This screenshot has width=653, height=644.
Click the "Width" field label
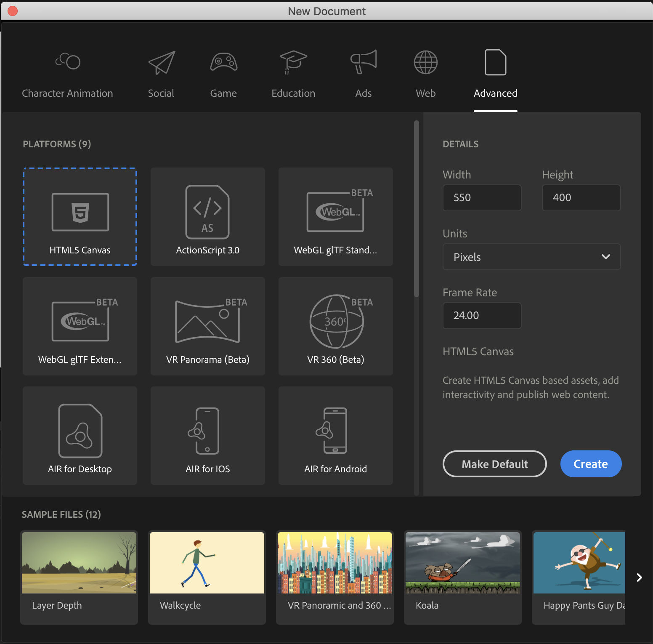coord(457,175)
